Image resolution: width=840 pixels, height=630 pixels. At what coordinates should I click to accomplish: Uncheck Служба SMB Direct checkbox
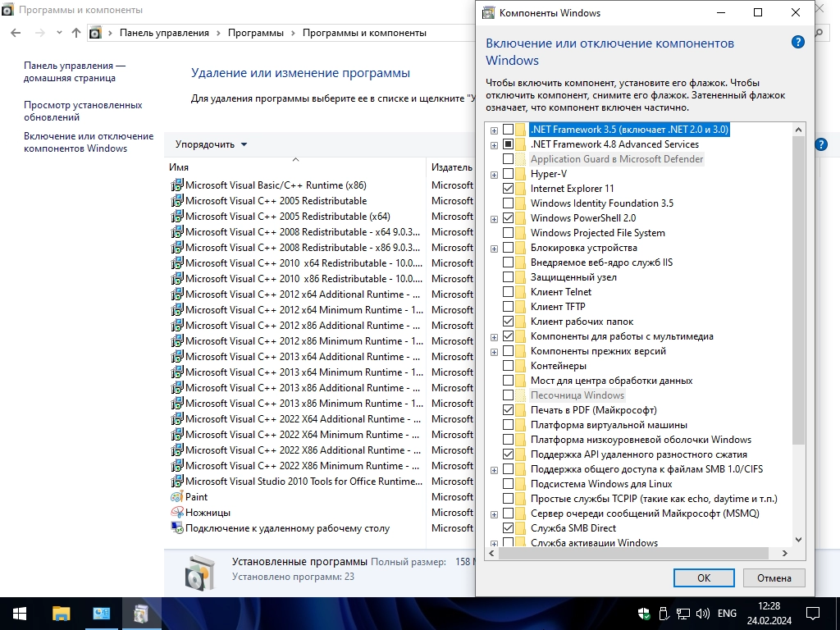[508, 528]
